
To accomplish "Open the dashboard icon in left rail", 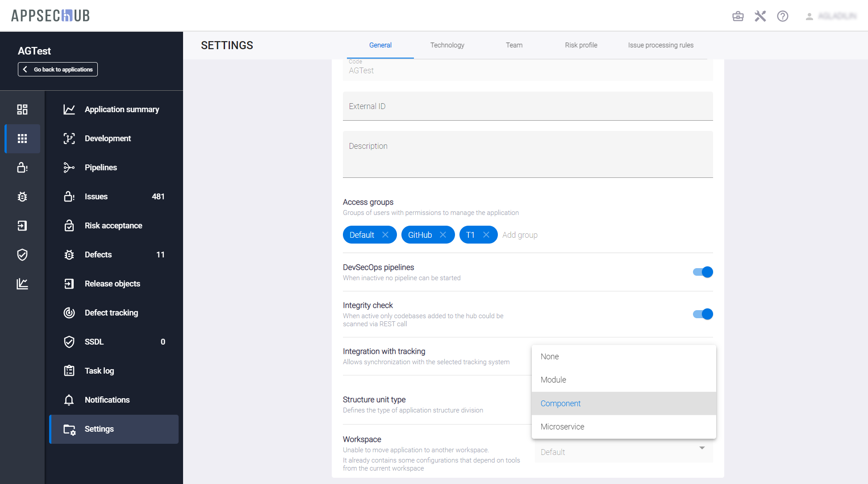I will click(x=22, y=109).
